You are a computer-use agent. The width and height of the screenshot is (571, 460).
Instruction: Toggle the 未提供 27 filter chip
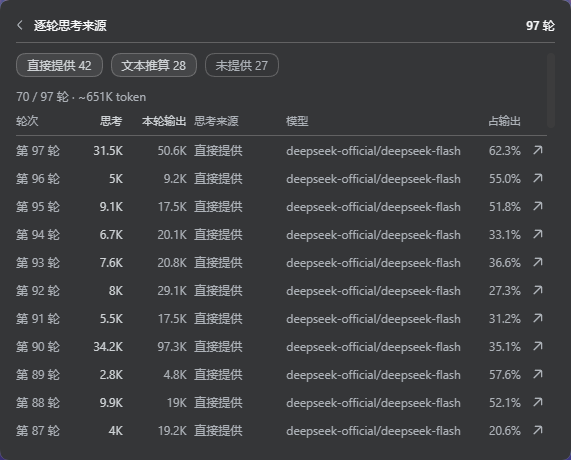coord(242,65)
